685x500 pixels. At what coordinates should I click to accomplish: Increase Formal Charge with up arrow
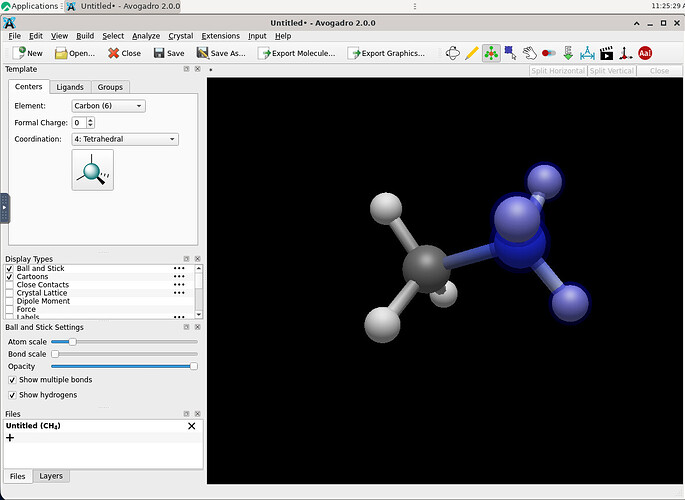pyautogui.click(x=90, y=120)
